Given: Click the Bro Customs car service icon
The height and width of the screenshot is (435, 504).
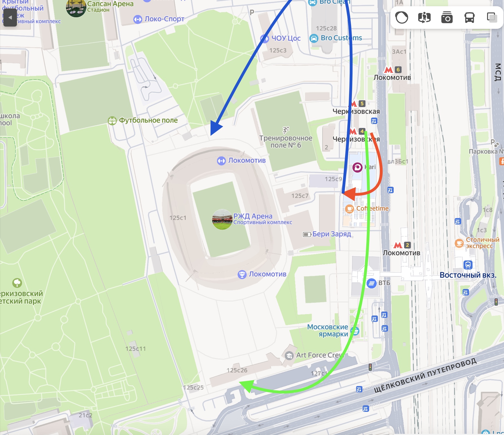Looking at the screenshot, I should (x=314, y=38).
